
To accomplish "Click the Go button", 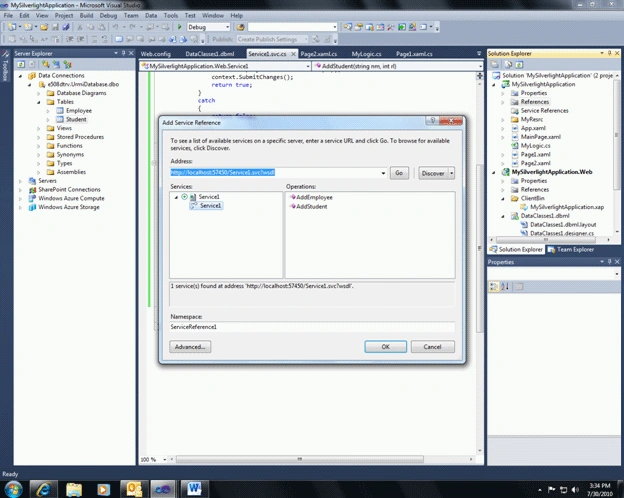I will tap(399, 173).
